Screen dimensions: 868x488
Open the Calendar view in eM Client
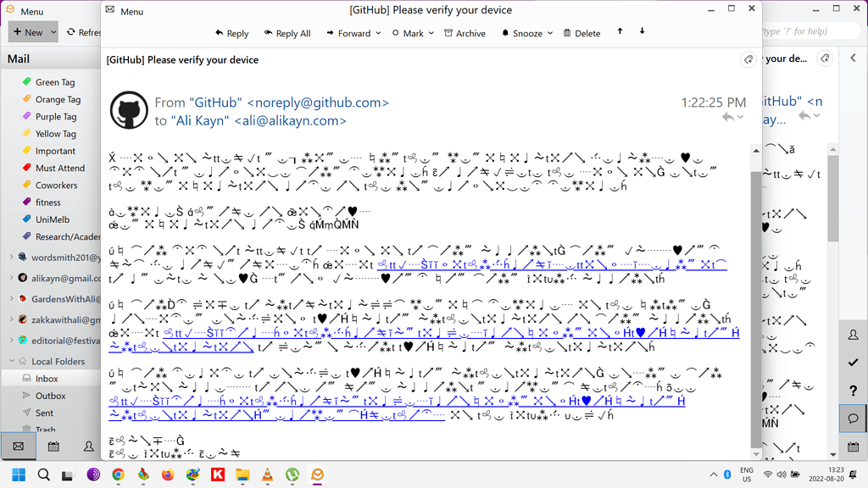click(53, 446)
